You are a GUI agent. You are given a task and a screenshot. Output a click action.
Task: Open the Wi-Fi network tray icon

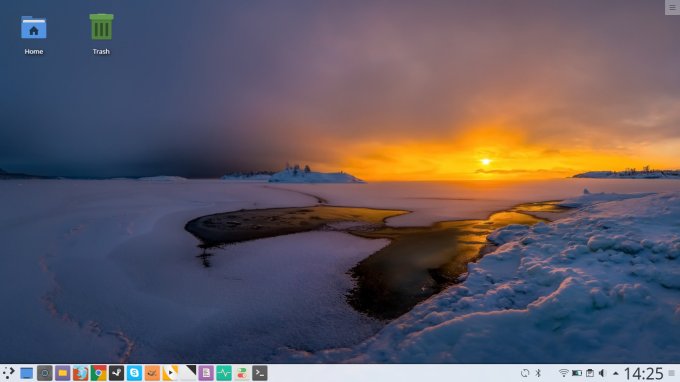(563, 373)
